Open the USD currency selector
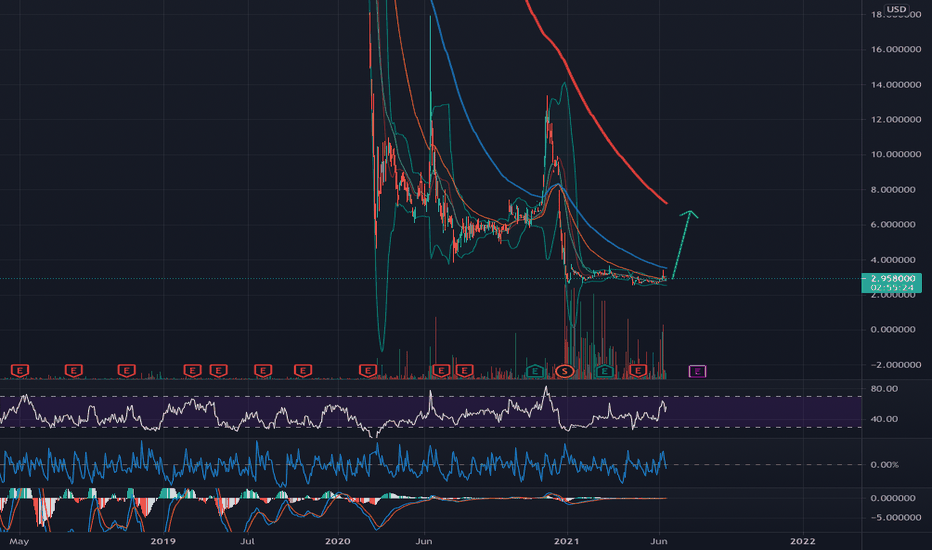The image size is (932, 550). tap(896, 9)
